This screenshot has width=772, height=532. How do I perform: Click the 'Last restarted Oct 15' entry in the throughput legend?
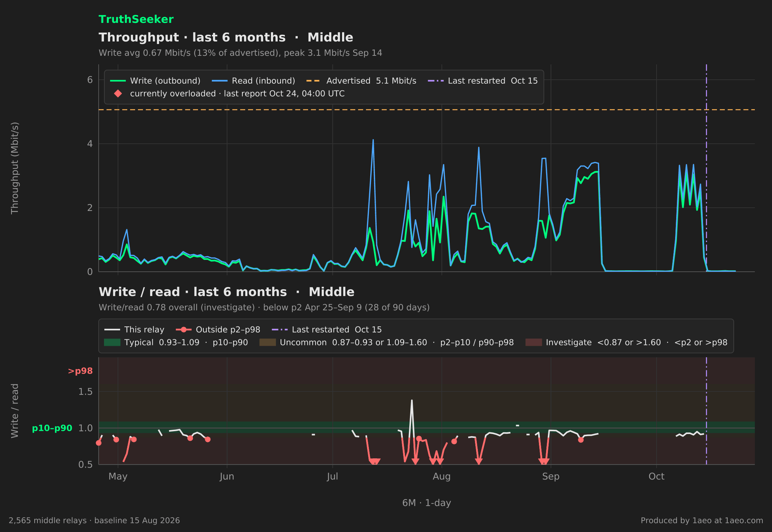[483, 81]
